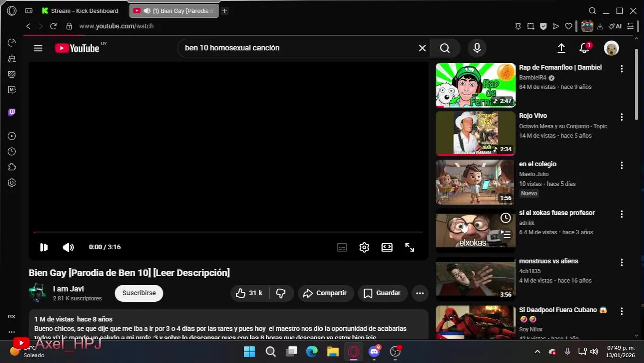Seek using the red video progress bar

tap(228, 232)
